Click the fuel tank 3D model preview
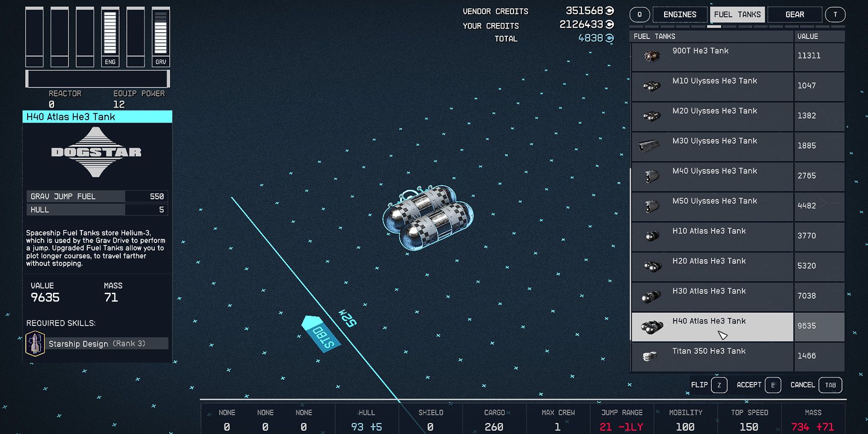The width and height of the screenshot is (868, 434). pyautogui.click(x=428, y=217)
